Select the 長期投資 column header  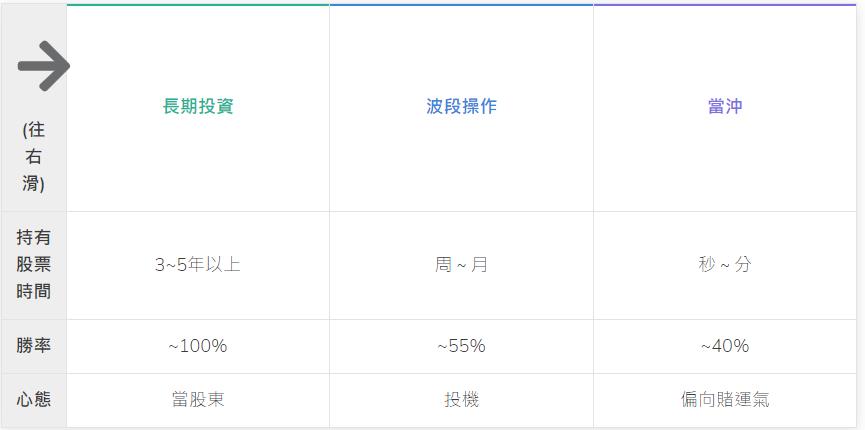[198, 106]
